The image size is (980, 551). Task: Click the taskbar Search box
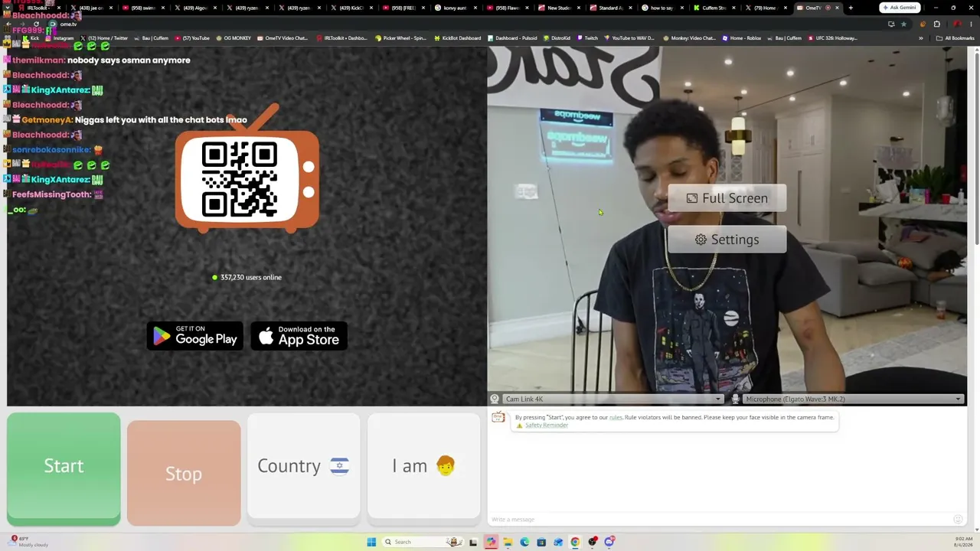(423, 542)
